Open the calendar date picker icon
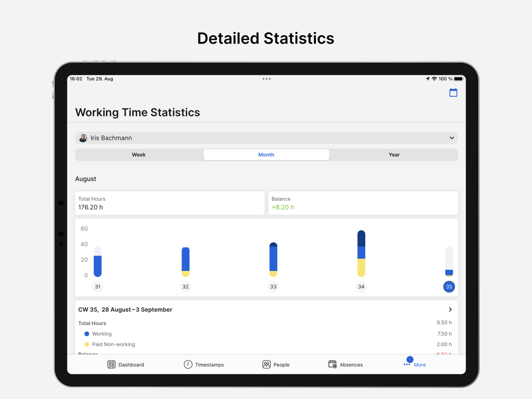The height and width of the screenshot is (399, 532). (453, 92)
